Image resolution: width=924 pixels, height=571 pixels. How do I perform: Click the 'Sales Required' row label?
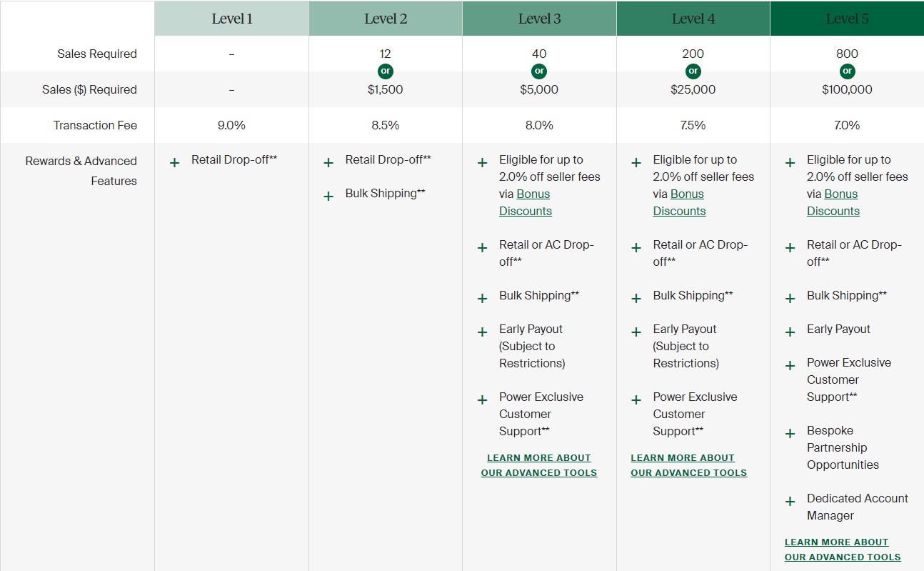(97, 54)
